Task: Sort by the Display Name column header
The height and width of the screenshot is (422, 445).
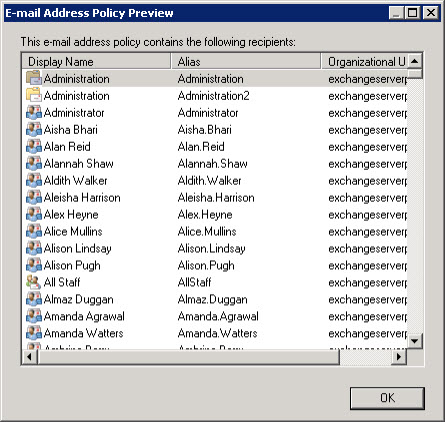Action: [x=96, y=62]
